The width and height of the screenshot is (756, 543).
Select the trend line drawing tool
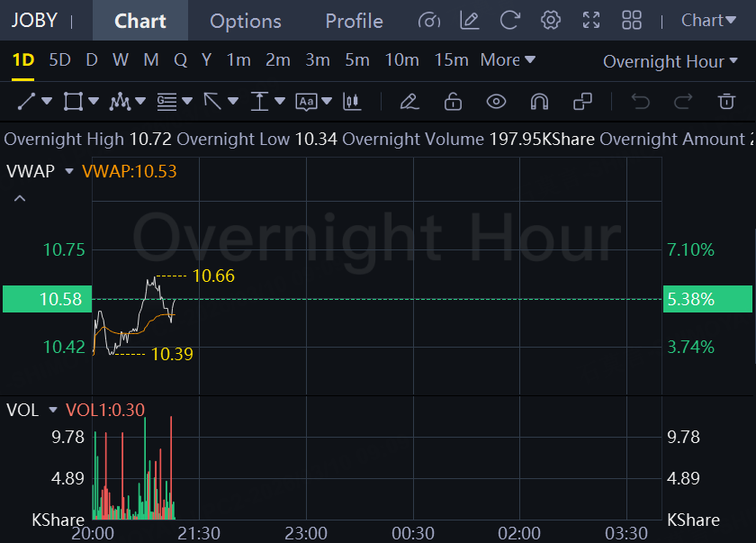point(26,101)
